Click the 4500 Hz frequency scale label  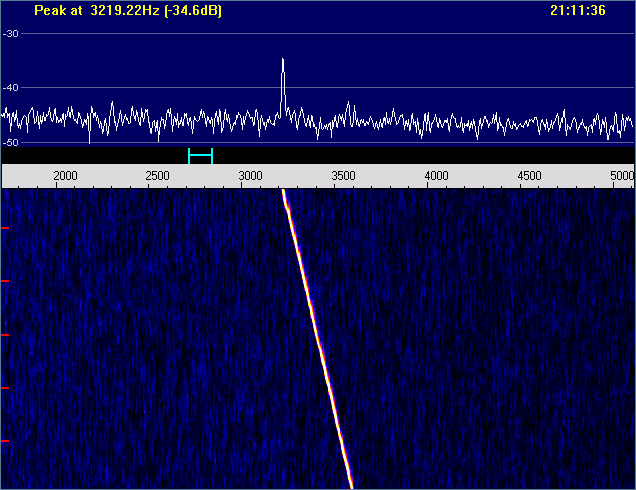coord(529,176)
